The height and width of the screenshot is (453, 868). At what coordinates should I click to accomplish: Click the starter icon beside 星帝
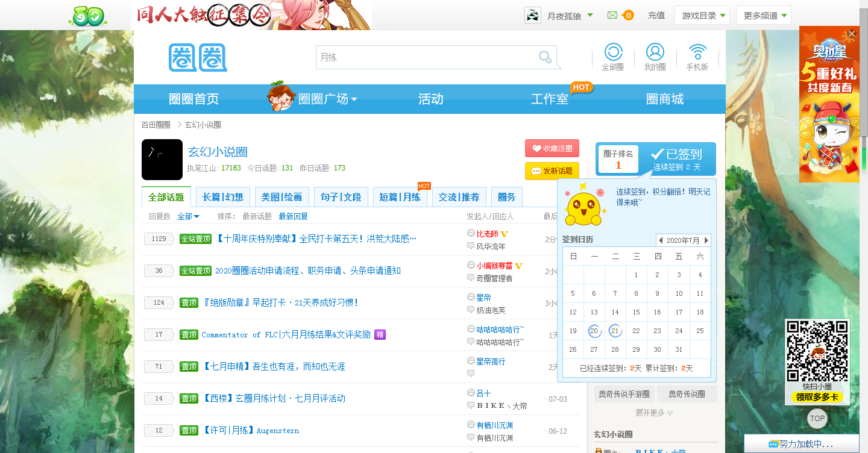click(x=471, y=297)
